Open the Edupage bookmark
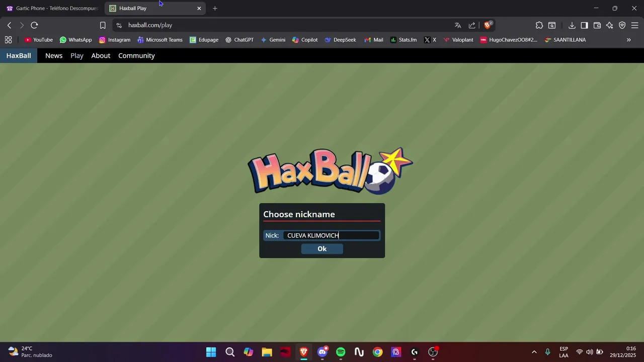Viewport: 644px width, 362px height. (204, 40)
